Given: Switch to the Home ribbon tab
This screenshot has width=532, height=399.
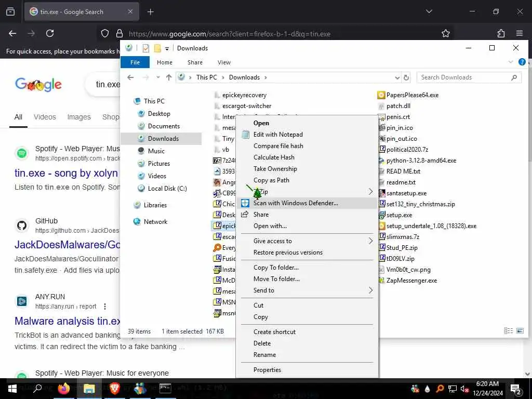Looking at the screenshot, I should [165, 62].
